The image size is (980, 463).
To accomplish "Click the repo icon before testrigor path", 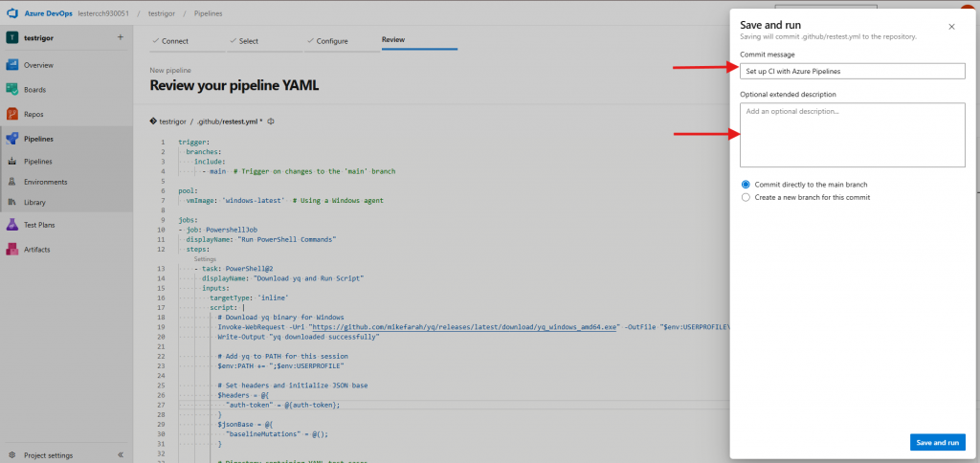I will pos(153,121).
